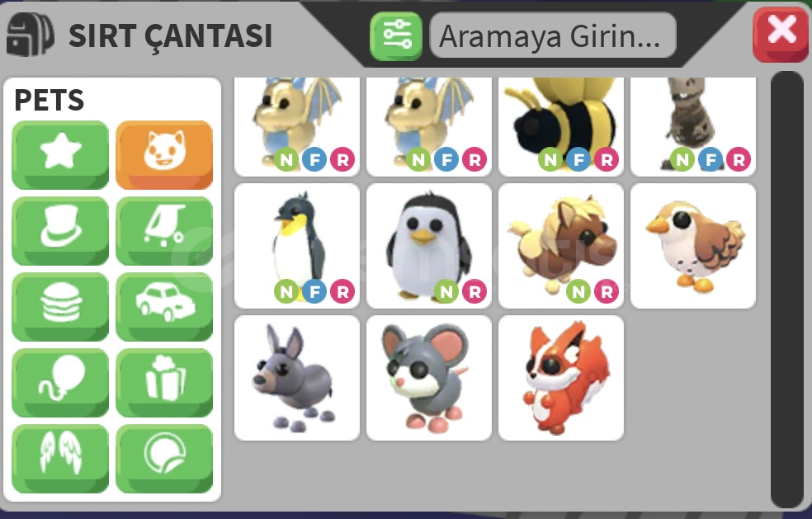Open the top hat accessories category
The width and height of the screenshot is (812, 519).
[60, 231]
